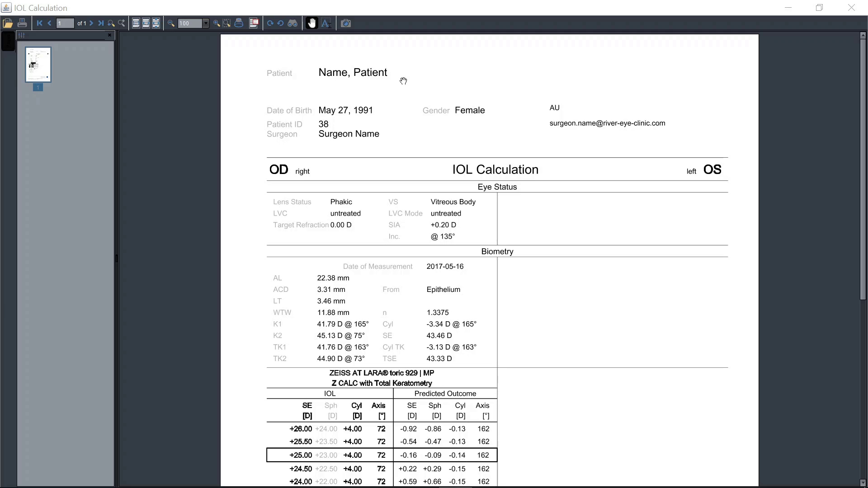Viewport: 868px width, 488px height.
Task: Jump to the last page
Action: tap(100, 23)
